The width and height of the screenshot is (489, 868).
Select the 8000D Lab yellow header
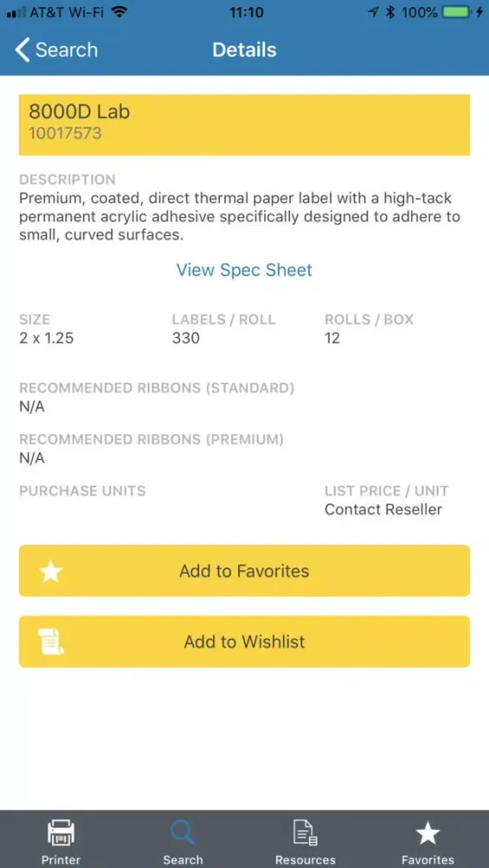tap(244, 124)
